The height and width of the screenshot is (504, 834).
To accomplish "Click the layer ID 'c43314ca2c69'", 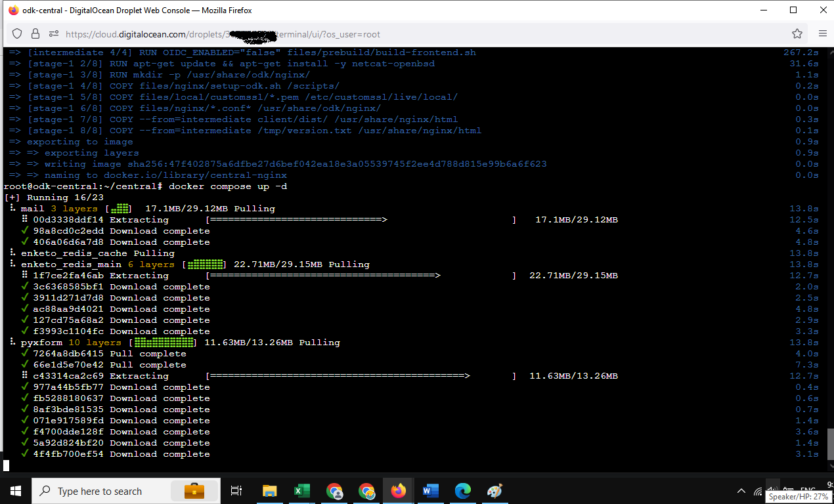I will click(x=68, y=376).
